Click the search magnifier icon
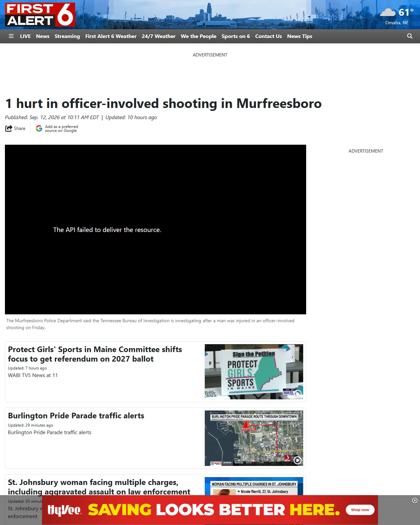Image resolution: width=420 pixels, height=525 pixels. point(410,36)
